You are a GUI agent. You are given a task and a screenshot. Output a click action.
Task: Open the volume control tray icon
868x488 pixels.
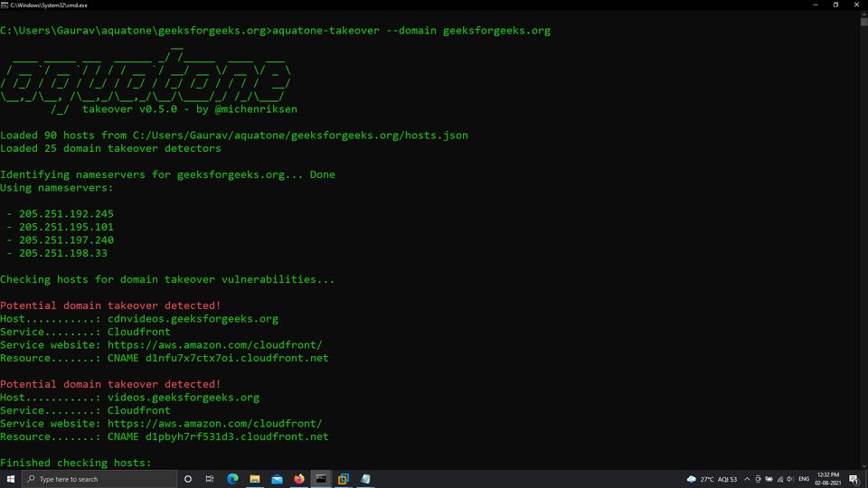pos(790,479)
